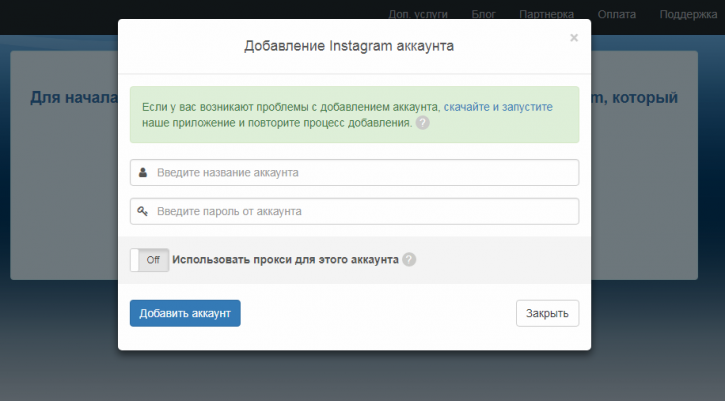The height and width of the screenshot is (401, 725).
Task: Open the Партнерка menu item
Action: pyautogui.click(x=547, y=14)
